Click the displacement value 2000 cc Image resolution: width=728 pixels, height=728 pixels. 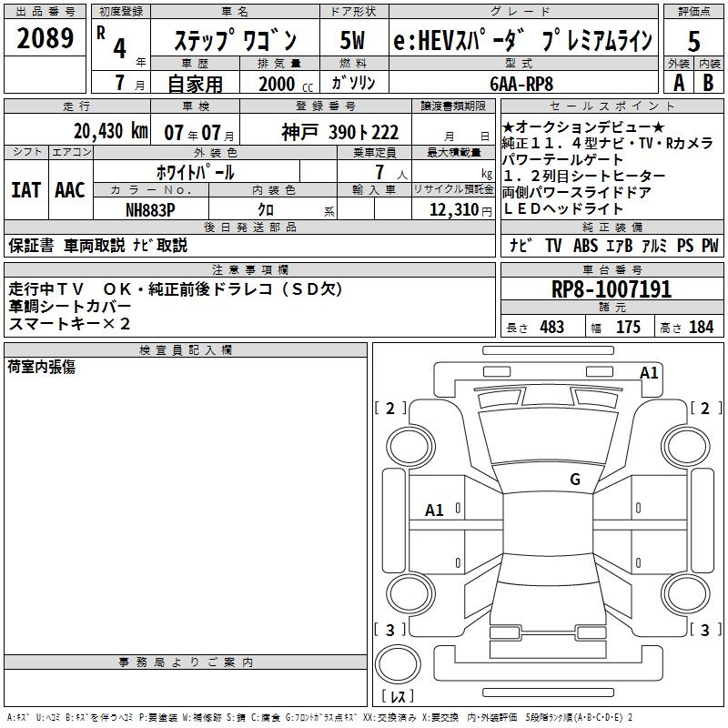(x=286, y=84)
